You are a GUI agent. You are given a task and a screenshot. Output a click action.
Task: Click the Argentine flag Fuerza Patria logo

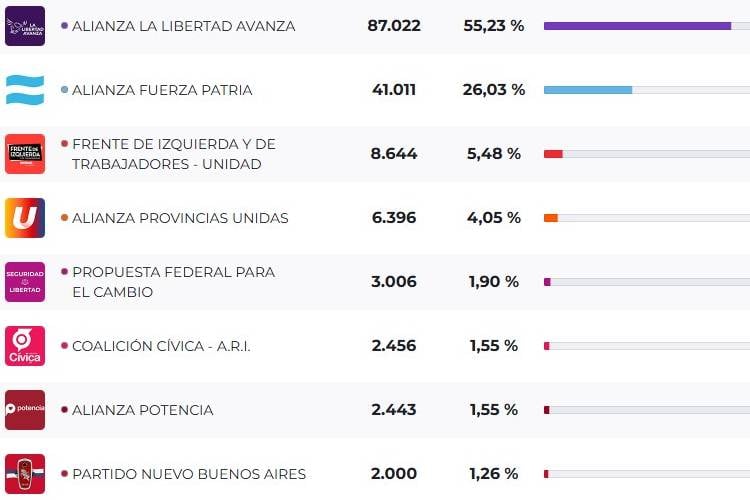25,90
